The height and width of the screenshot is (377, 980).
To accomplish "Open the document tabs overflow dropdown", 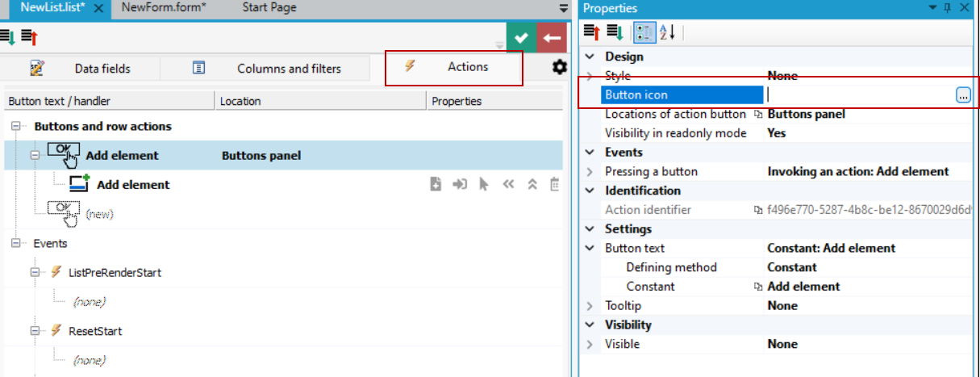I will tap(564, 8).
